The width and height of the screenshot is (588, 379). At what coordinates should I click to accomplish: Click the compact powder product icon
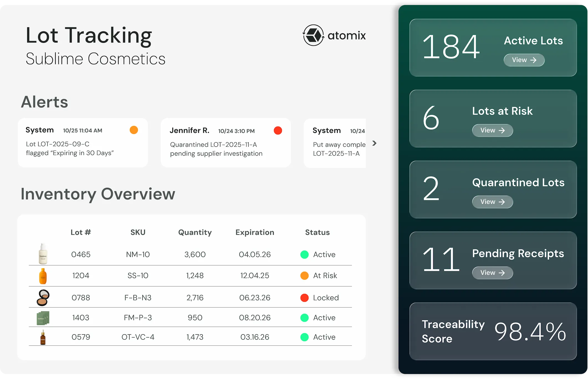click(x=43, y=298)
